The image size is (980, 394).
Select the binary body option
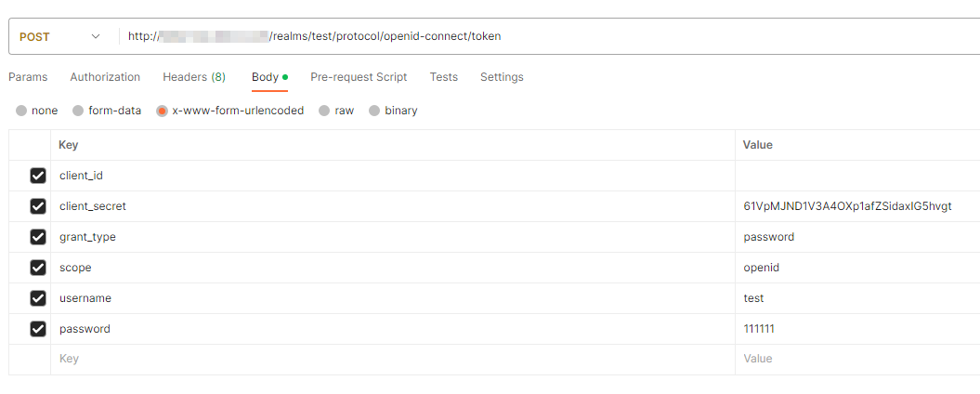(x=374, y=111)
